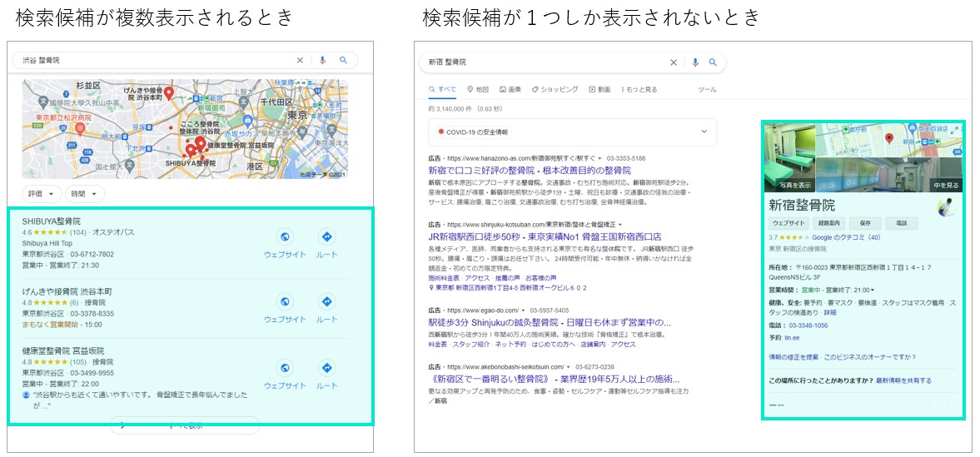
Task: Expand 営業時間 hours for 新宿整骨院
Action: point(871,290)
